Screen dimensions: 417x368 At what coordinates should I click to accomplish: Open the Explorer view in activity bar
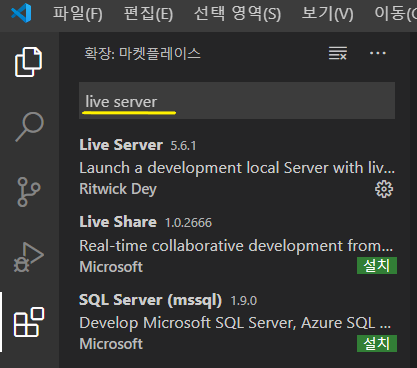pos(28,62)
